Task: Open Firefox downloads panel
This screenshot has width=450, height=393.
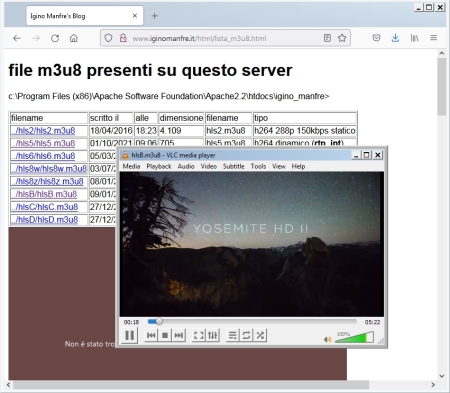Action: pyautogui.click(x=395, y=38)
